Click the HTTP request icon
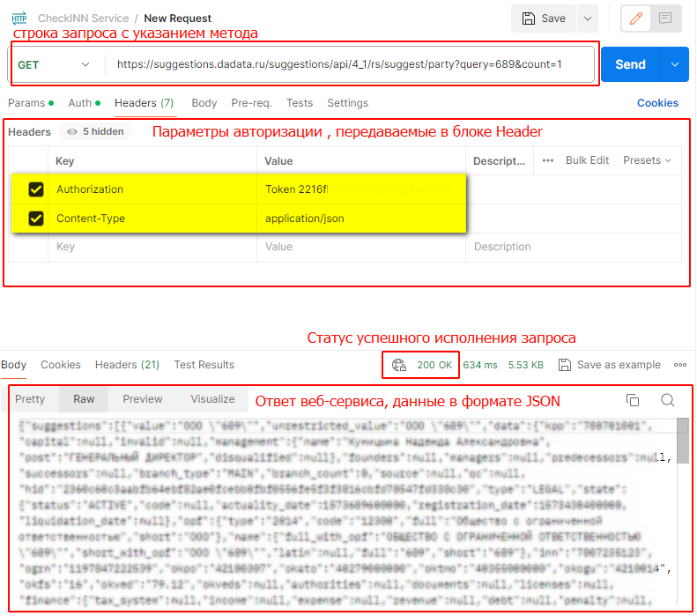 coord(18,18)
